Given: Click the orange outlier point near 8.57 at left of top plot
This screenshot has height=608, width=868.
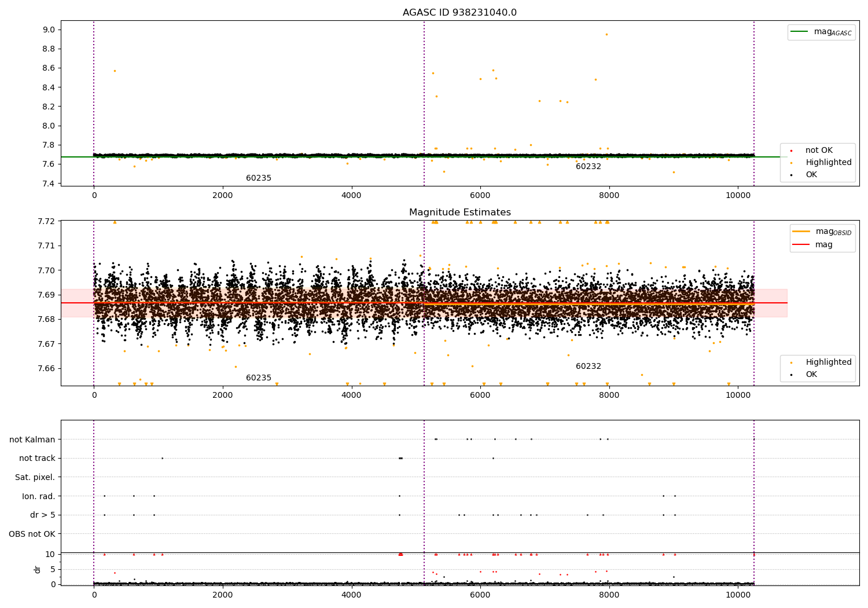Looking at the screenshot, I should 115,71.
